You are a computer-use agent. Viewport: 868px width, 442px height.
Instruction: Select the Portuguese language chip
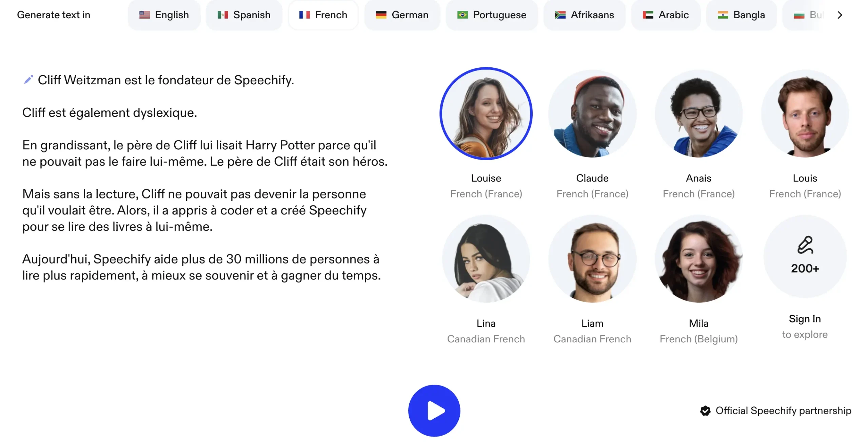(x=492, y=15)
